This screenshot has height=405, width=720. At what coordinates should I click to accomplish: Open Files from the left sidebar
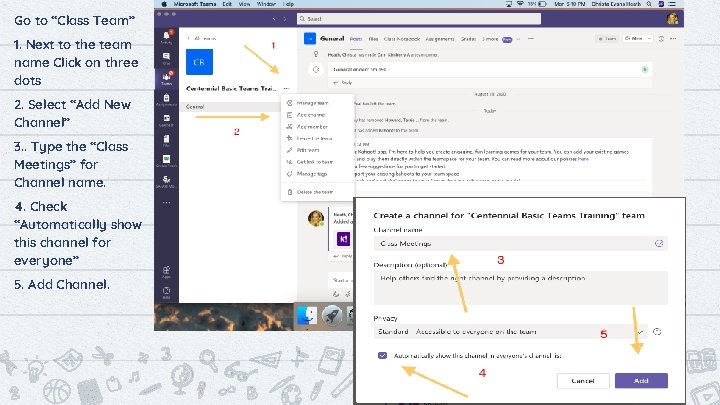pos(166,141)
